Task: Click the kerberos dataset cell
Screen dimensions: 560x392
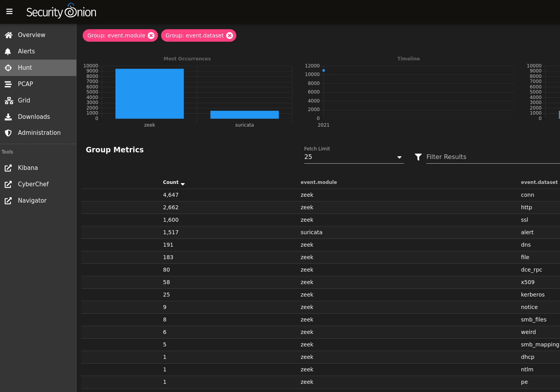Action: pos(533,295)
